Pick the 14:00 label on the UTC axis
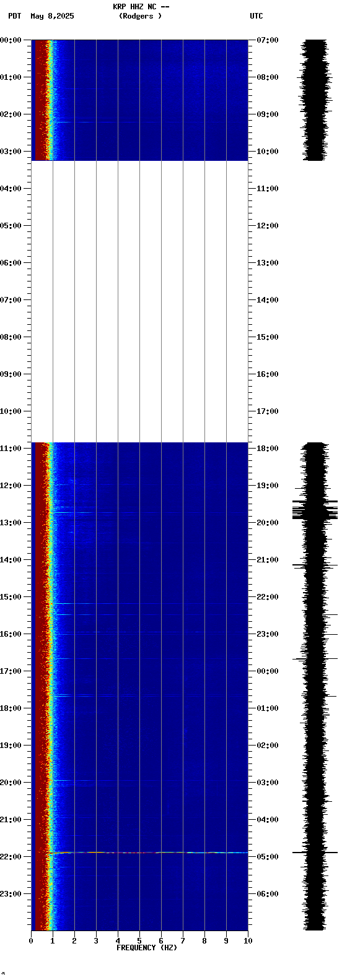Screen dimensions: 342x980 [268, 300]
